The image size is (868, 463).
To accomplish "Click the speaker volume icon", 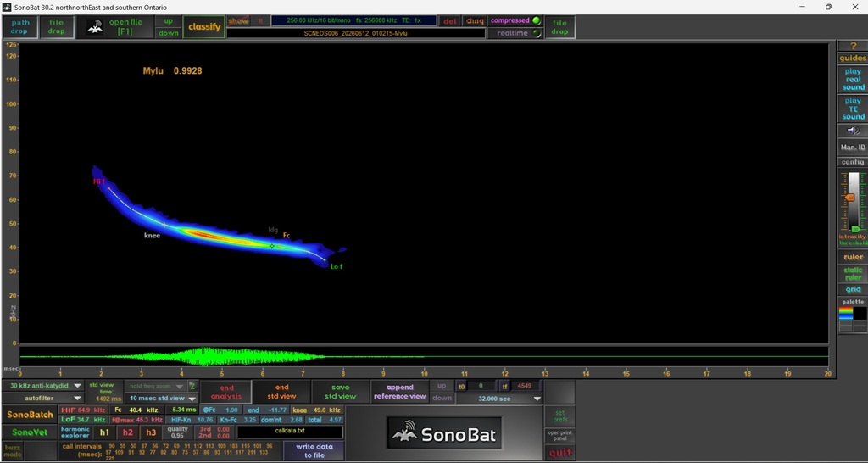I will click(x=853, y=130).
